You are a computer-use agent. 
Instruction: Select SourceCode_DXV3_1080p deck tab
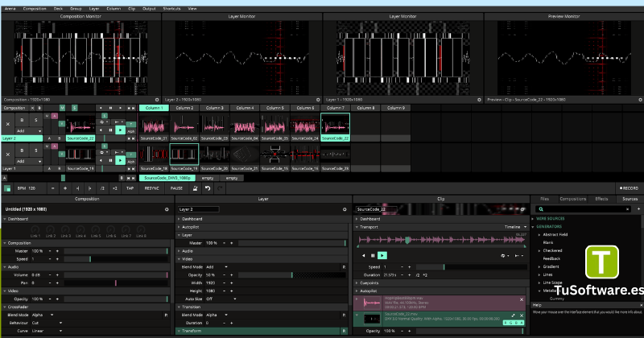pyautogui.click(x=167, y=178)
